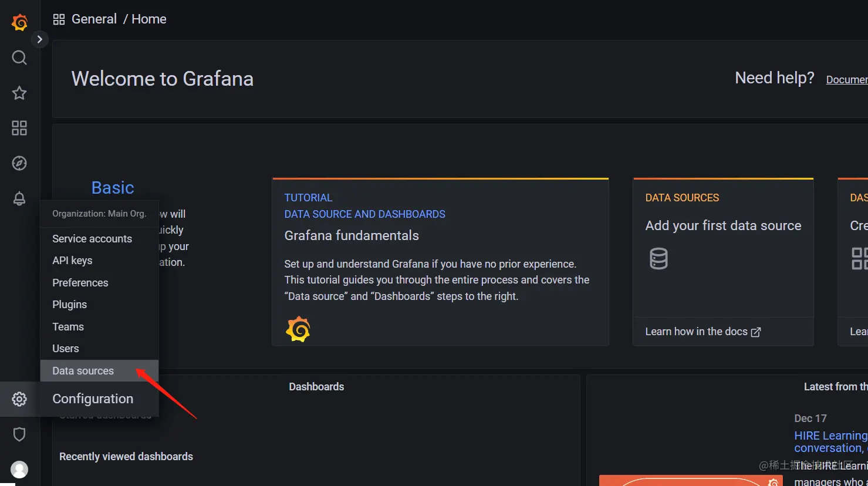
Task: Open the search dashboards magnifier icon
Action: pos(19,58)
